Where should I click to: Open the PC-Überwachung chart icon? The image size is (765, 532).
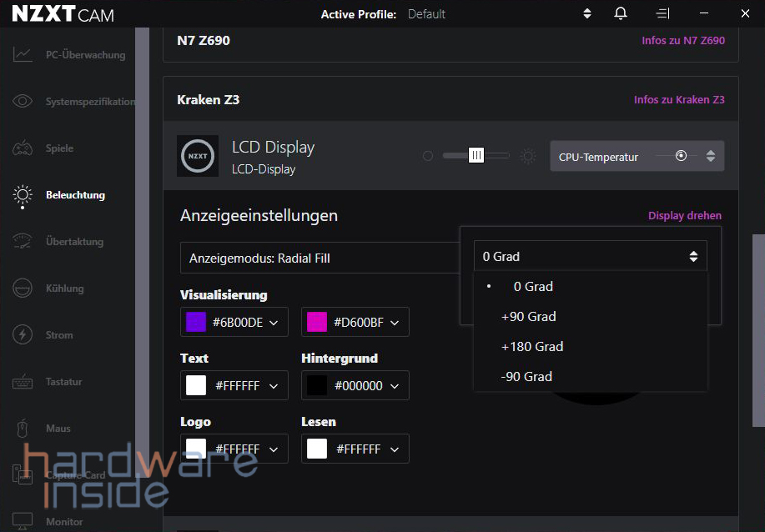point(23,54)
